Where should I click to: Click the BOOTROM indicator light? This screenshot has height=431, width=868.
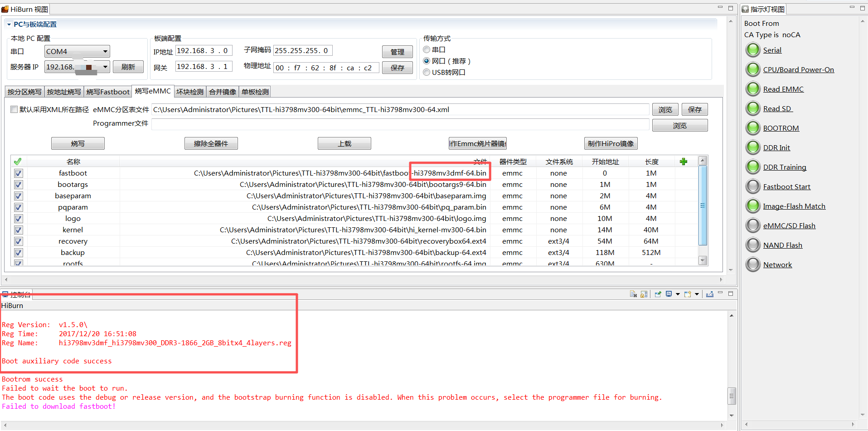coord(753,128)
